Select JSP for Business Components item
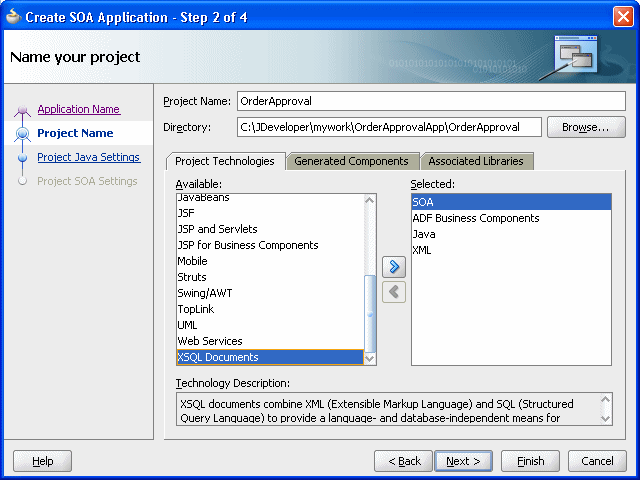The width and height of the screenshot is (640, 480). 270,245
